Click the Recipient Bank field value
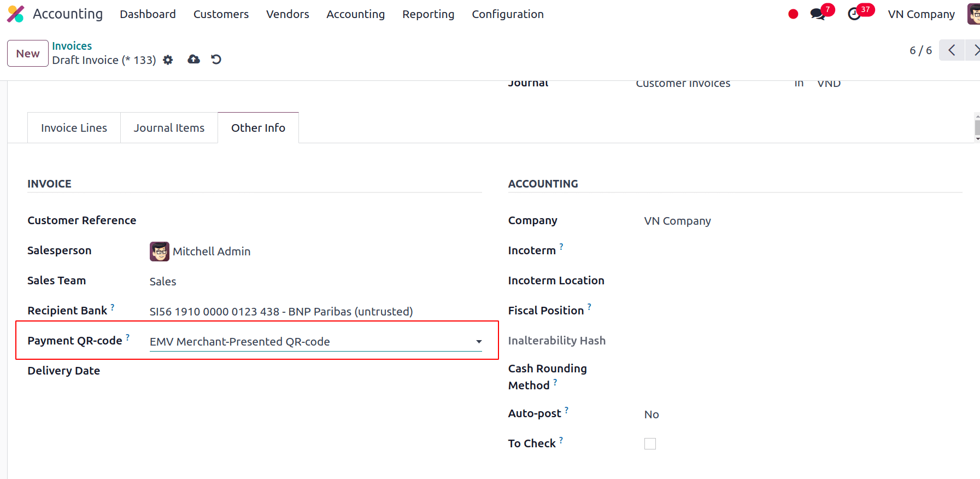The height and width of the screenshot is (479, 980). point(281,312)
